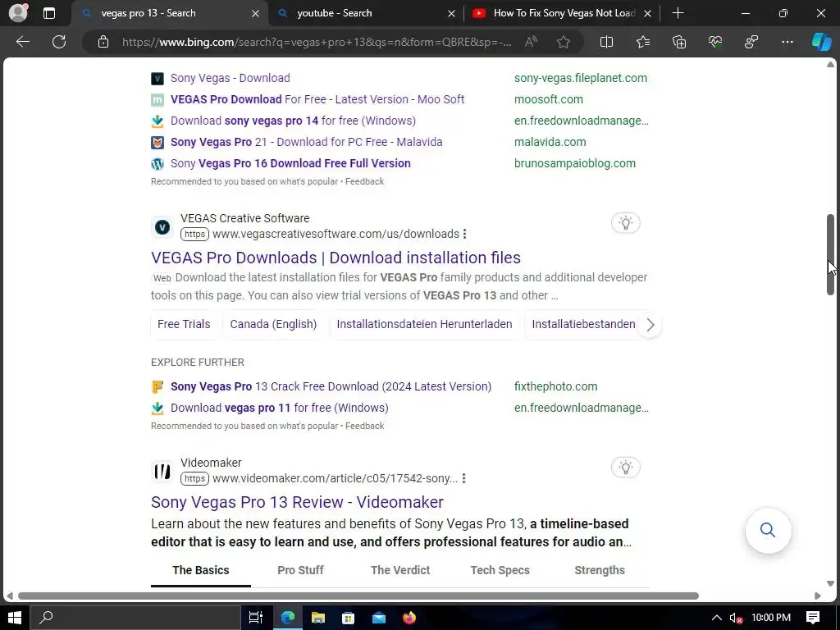Open the tab actions menu icon

(x=49, y=13)
